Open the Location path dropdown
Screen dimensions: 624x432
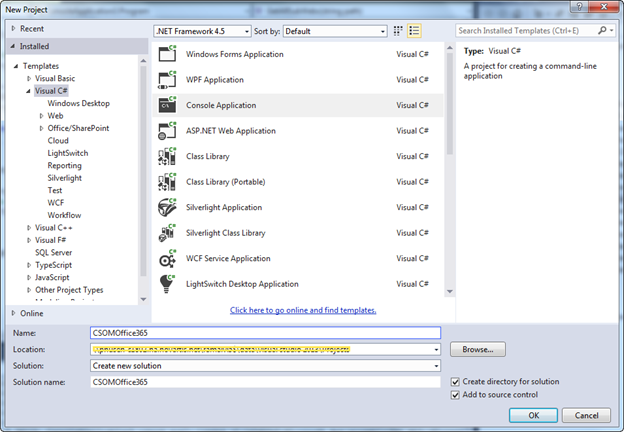(x=436, y=350)
